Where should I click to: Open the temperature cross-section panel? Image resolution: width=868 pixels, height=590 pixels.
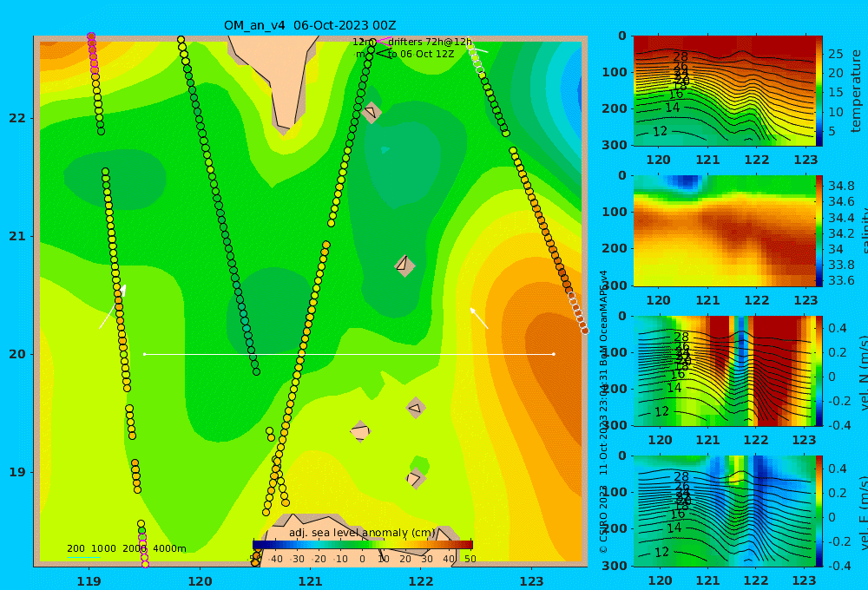tap(724, 91)
